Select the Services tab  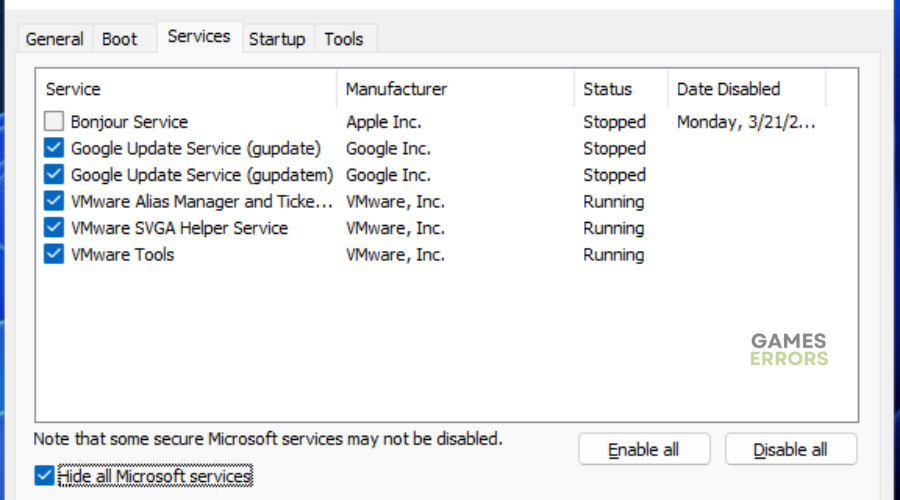coord(199,37)
